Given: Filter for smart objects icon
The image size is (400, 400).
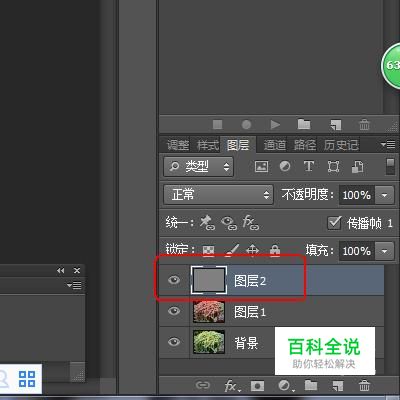Looking at the screenshot, I should pyautogui.click(x=357, y=167).
